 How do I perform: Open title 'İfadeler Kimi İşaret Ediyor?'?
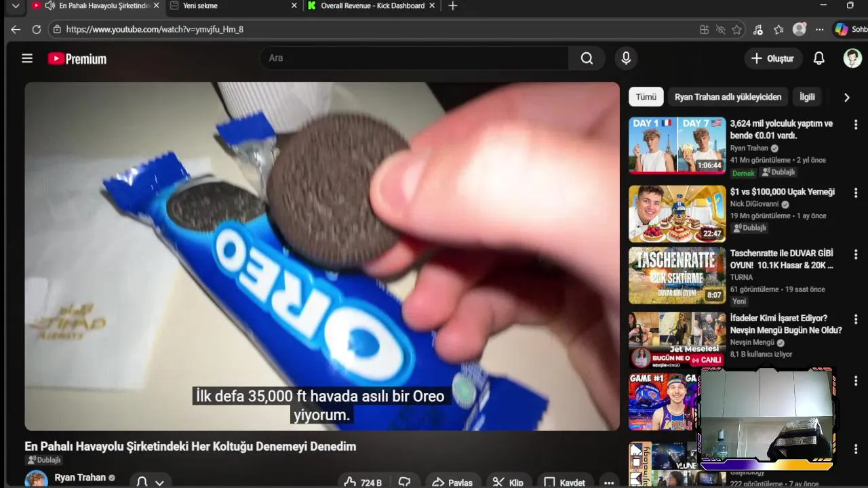click(x=786, y=324)
